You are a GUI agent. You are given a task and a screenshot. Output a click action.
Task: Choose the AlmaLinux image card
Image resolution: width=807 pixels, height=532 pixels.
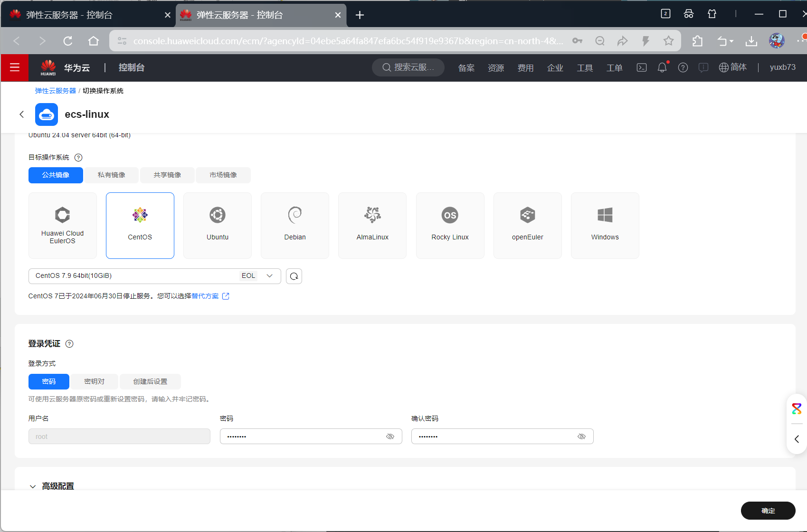372,226
